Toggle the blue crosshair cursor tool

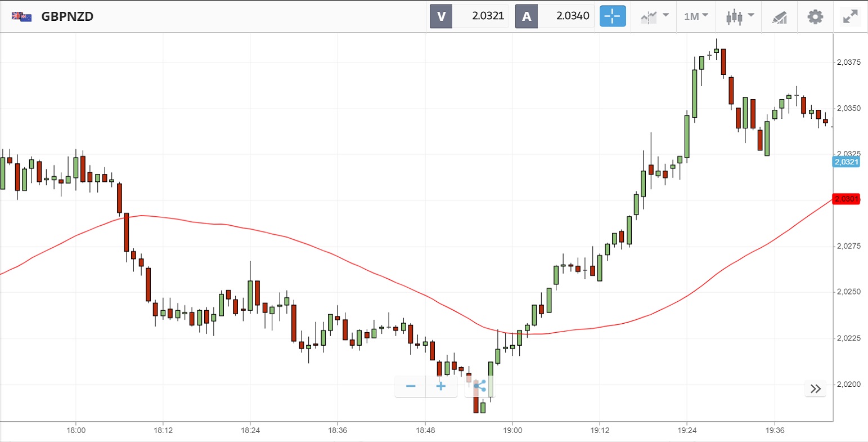pyautogui.click(x=613, y=16)
